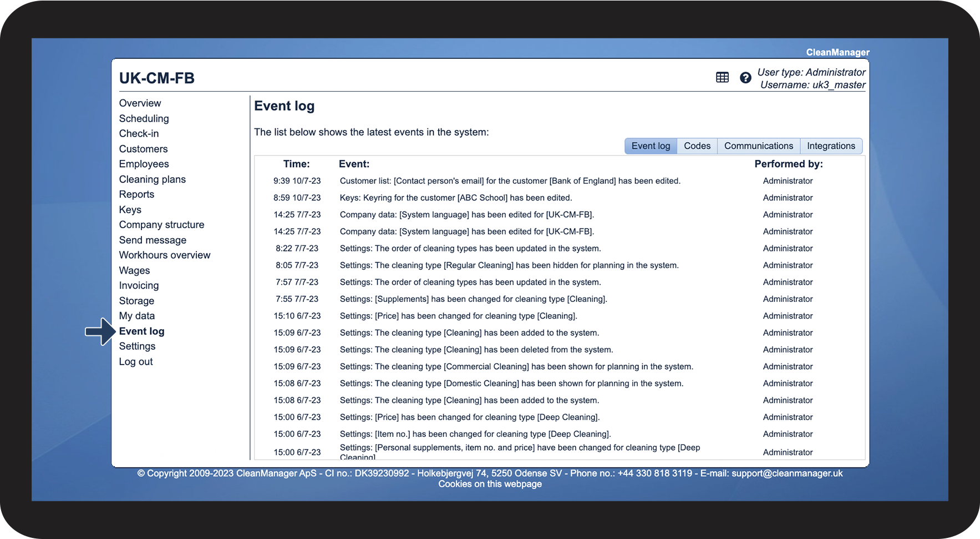Select the Regular Cleaning hidden event
This screenshot has height=539, width=980.
tap(509, 265)
